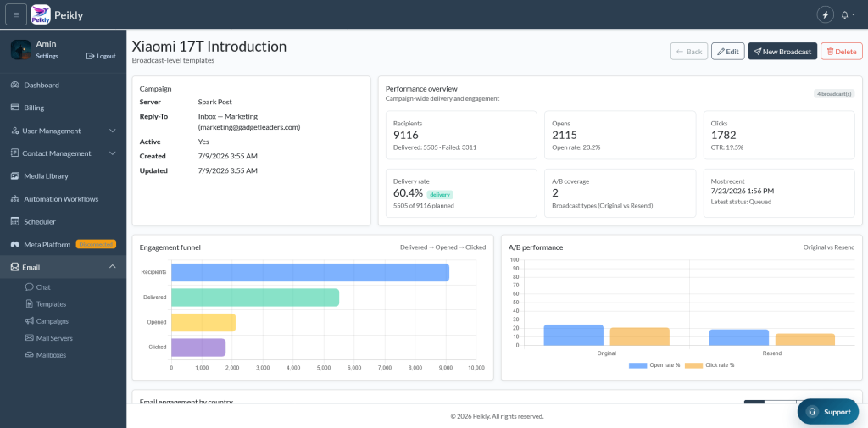This screenshot has width=868, height=428.
Task: Open the lightning bolt quick actions icon
Action: [825, 15]
